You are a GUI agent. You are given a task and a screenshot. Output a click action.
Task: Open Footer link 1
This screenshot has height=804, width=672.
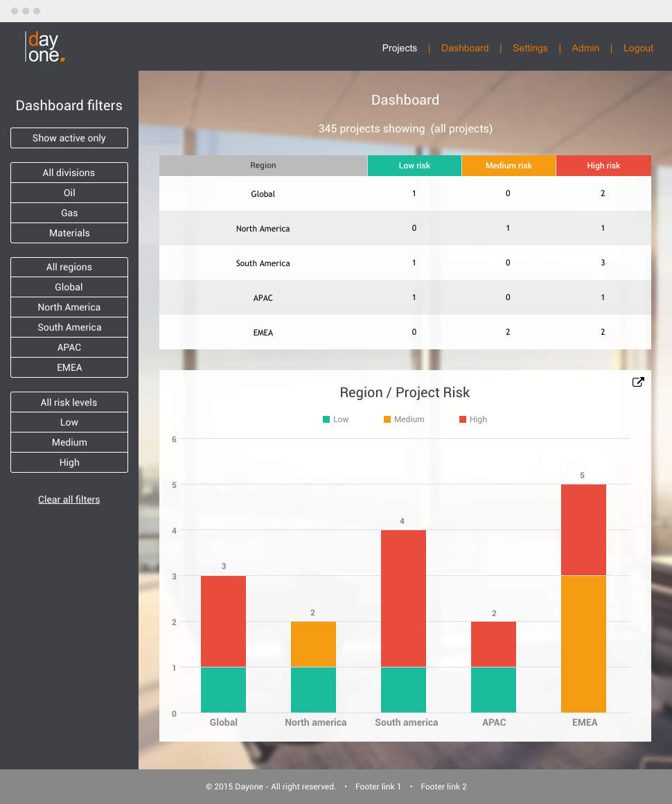(378, 787)
